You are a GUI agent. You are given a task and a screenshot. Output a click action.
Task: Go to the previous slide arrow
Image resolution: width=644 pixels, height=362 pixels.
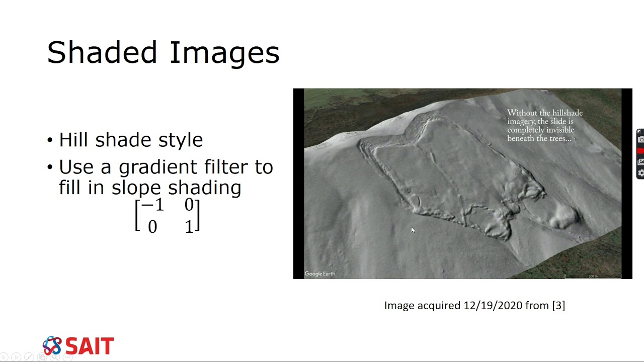pos(4,357)
